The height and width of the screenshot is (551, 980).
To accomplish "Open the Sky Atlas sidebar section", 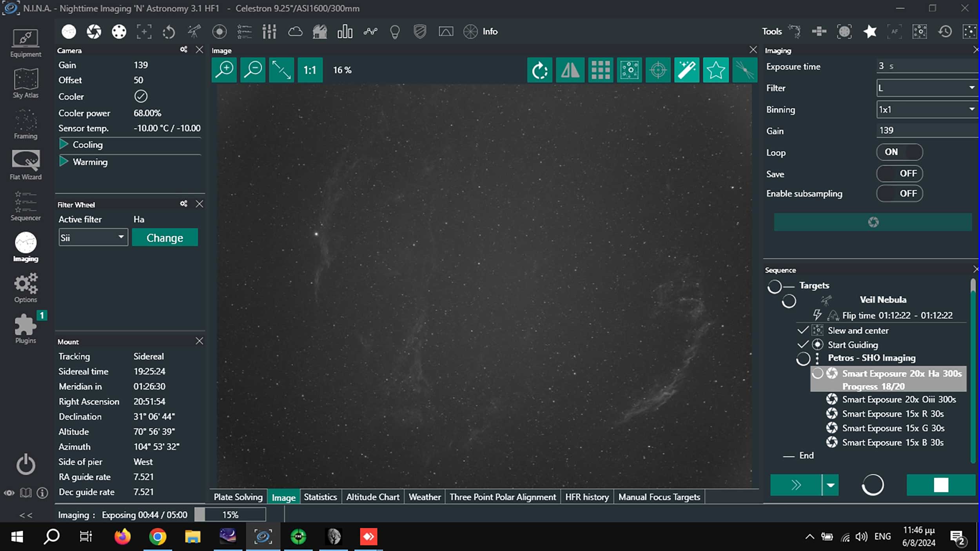I will (x=25, y=83).
